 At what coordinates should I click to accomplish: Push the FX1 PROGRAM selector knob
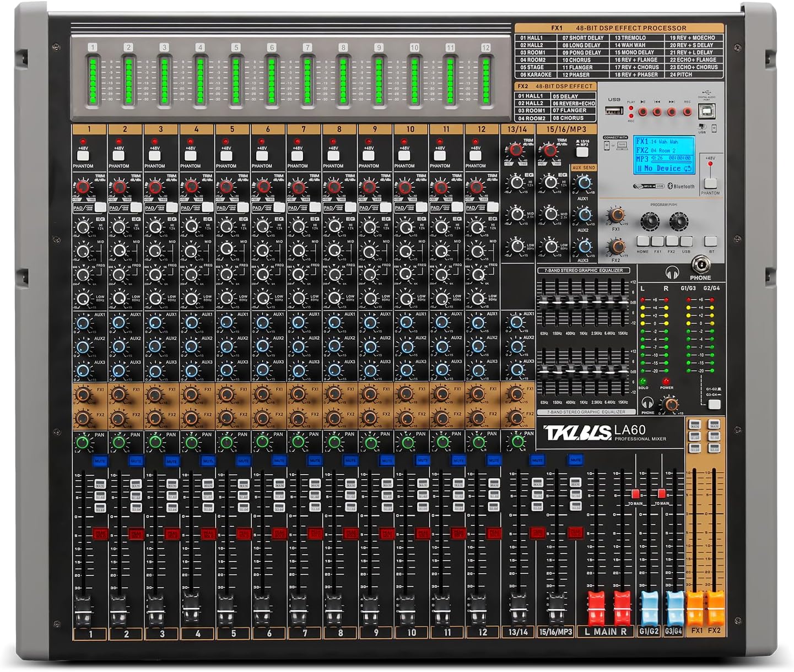click(650, 220)
